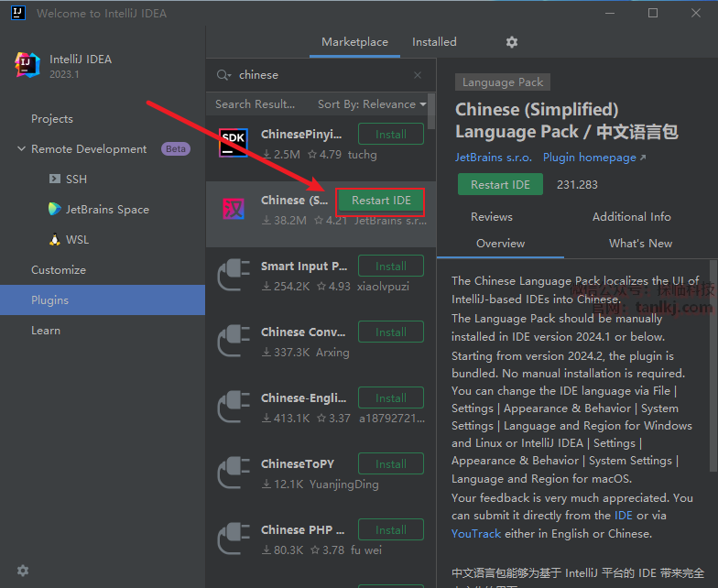Screen dimensions: 718x588
Task: Click the plugin search input field
Action: (321, 75)
